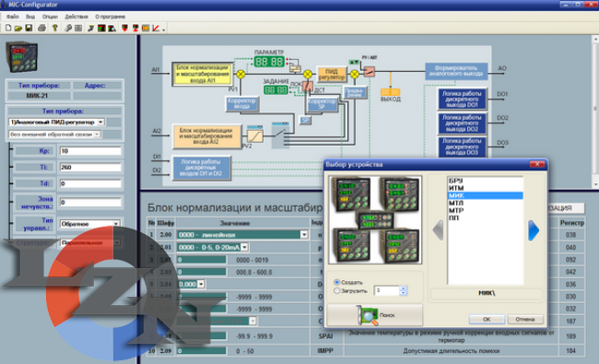599x364 pixels.
Task: Print using the printer toolbar icon
Action: (42, 28)
